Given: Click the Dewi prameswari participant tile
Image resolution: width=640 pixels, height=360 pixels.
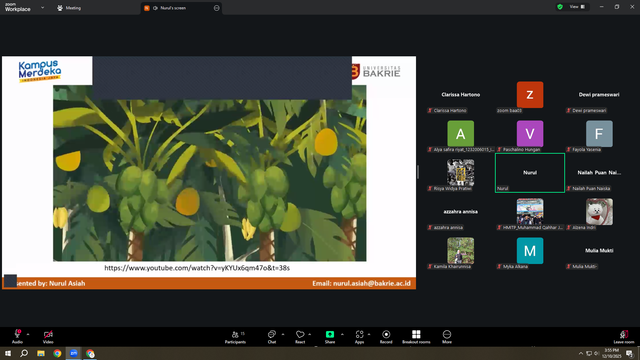Looking at the screenshot, I should click(599, 95).
